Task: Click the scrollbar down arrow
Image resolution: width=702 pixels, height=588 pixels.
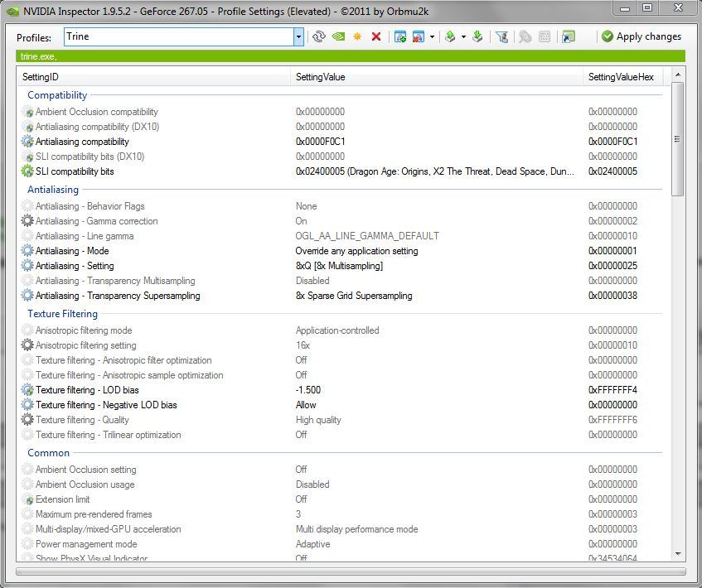Action: [x=678, y=554]
